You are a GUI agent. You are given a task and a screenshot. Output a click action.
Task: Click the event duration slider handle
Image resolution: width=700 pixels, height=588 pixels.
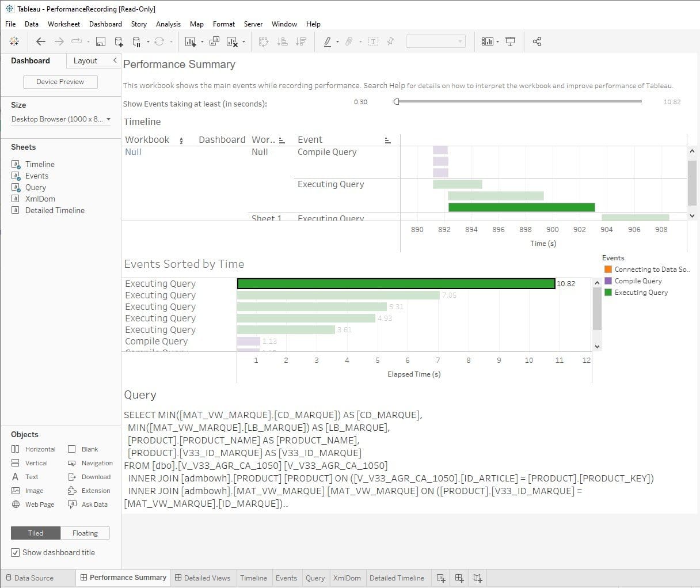coord(396,102)
